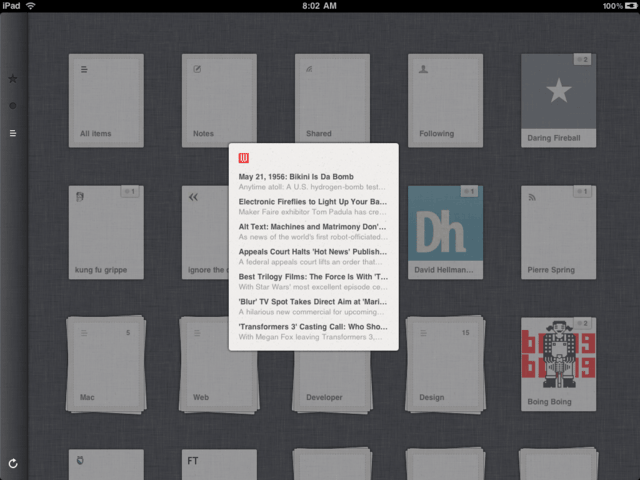
Task: Open the Notes tile
Action: pos(219,100)
